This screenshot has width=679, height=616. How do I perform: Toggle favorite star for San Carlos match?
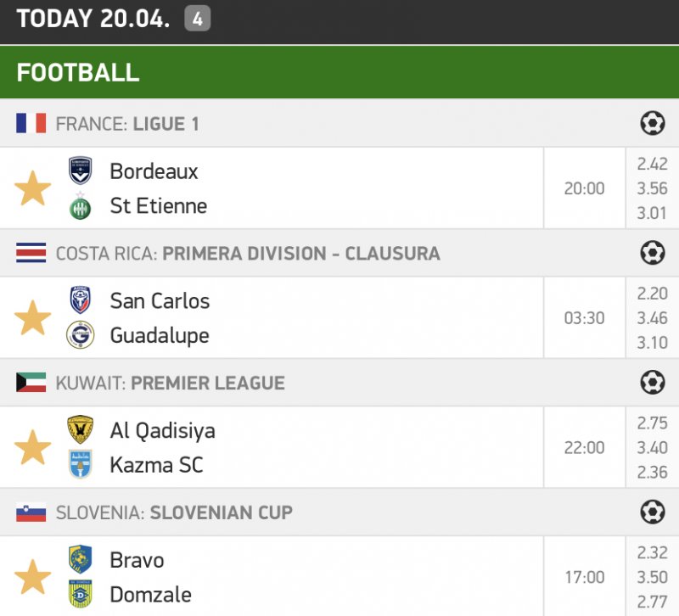click(33, 318)
